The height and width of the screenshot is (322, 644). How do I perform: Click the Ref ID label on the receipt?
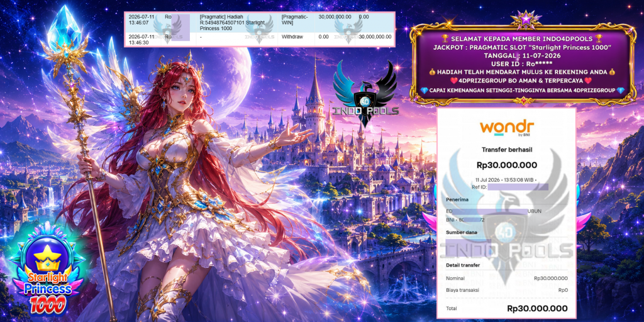(478, 187)
